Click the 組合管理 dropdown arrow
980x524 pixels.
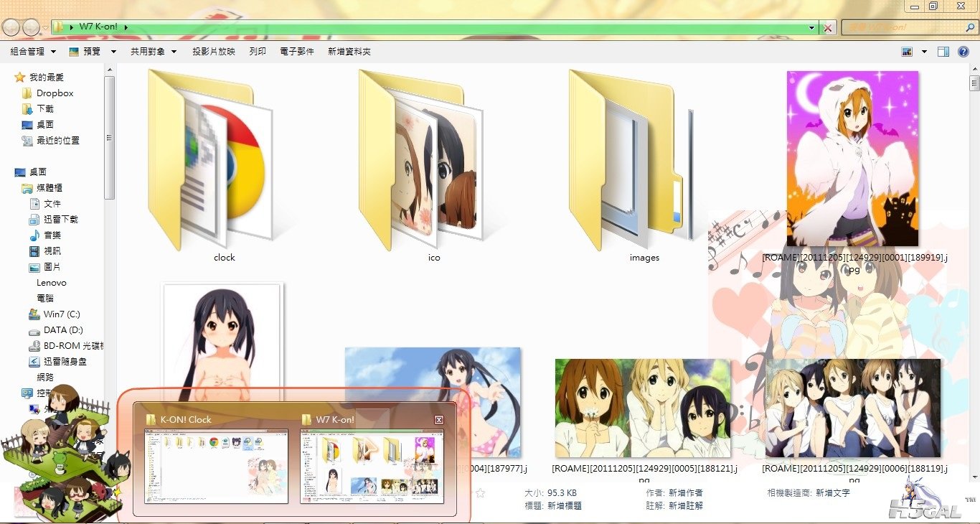[52, 52]
